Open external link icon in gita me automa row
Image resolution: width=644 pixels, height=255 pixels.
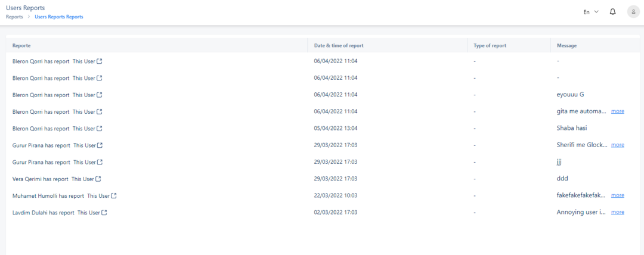tap(100, 111)
